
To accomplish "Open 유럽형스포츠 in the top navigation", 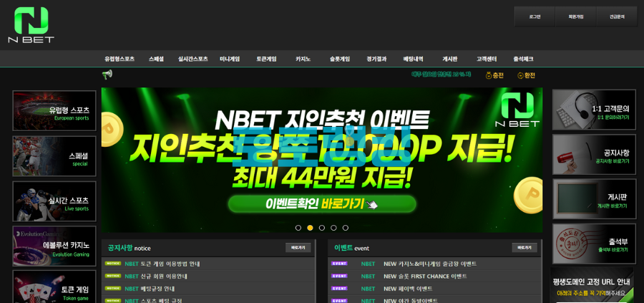I will [x=119, y=59].
